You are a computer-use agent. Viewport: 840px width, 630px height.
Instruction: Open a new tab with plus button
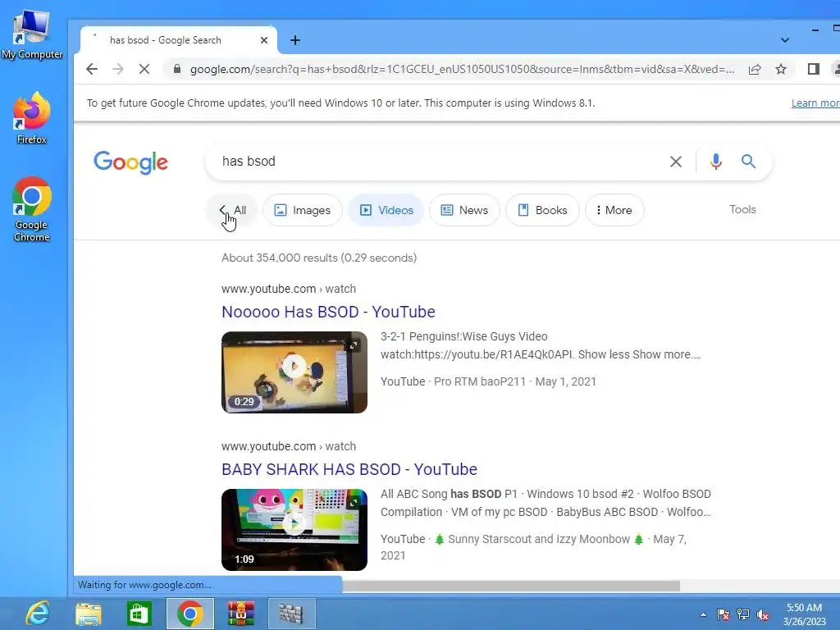295,40
